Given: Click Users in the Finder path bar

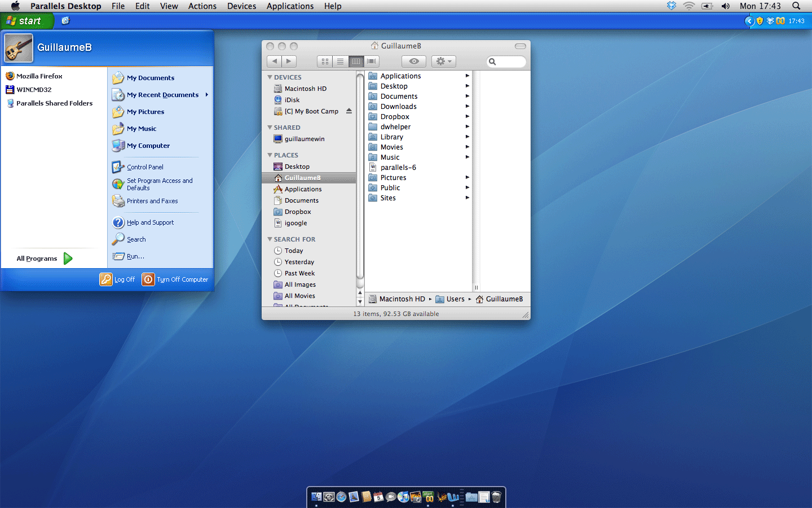Looking at the screenshot, I should click(x=450, y=299).
